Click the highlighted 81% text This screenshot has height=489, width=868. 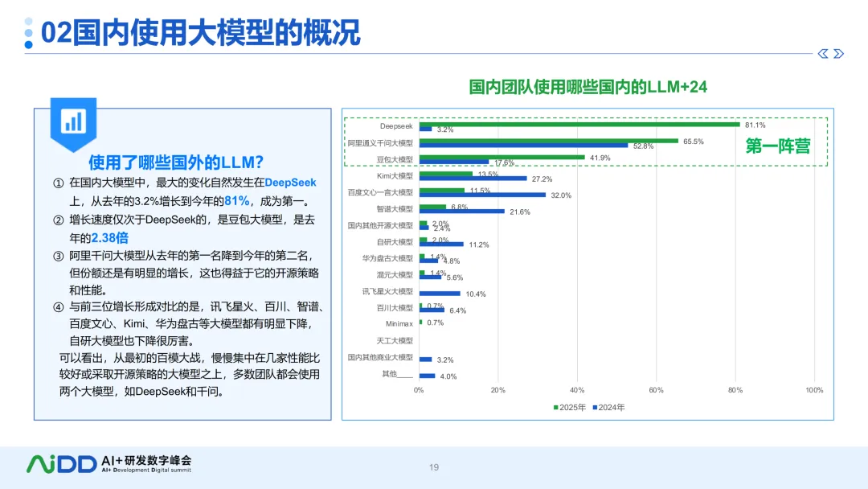[x=237, y=201]
